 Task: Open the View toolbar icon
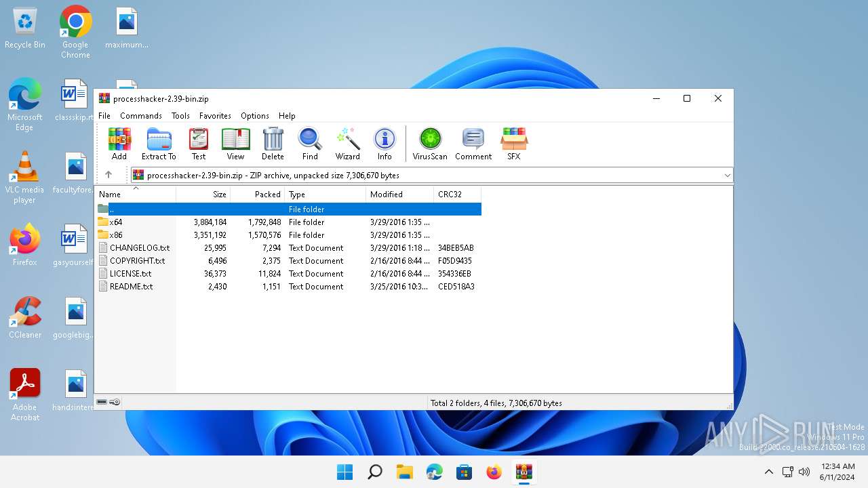pyautogui.click(x=235, y=144)
